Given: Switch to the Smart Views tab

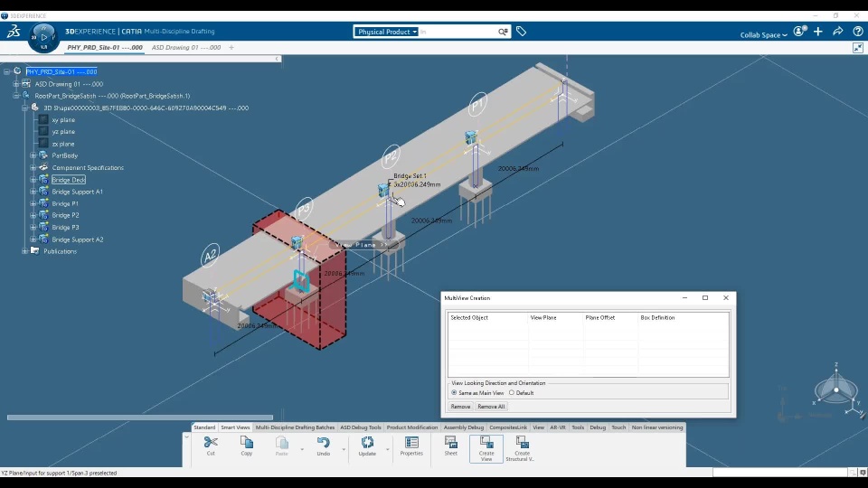Looking at the screenshot, I should [x=235, y=427].
